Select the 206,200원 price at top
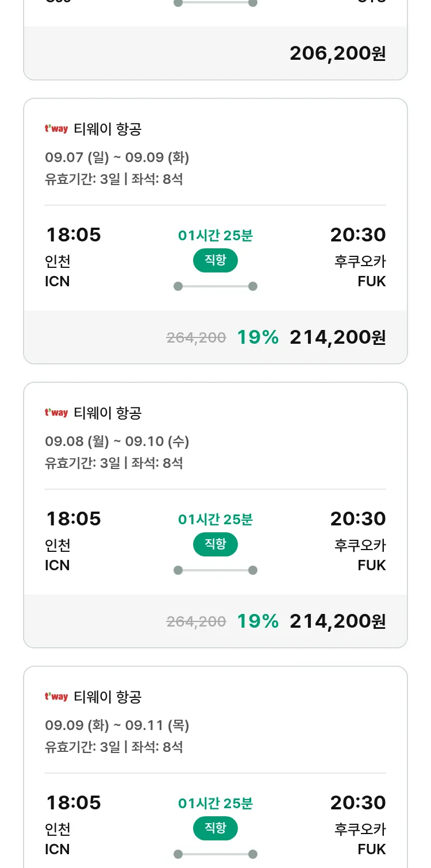The height and width of the screenshot is (868, 431). point(337,53)
